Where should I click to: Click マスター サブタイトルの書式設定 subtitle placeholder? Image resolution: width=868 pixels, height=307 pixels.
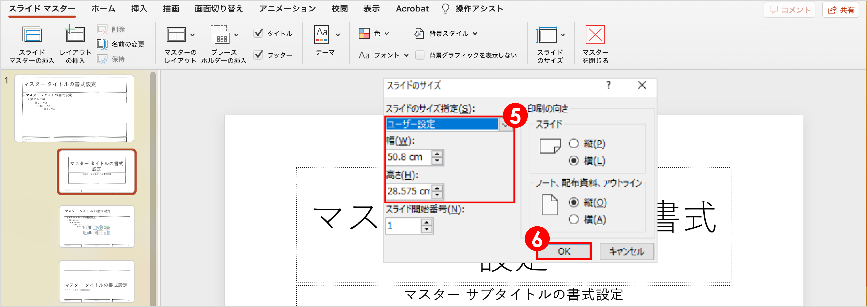point(513,294)
